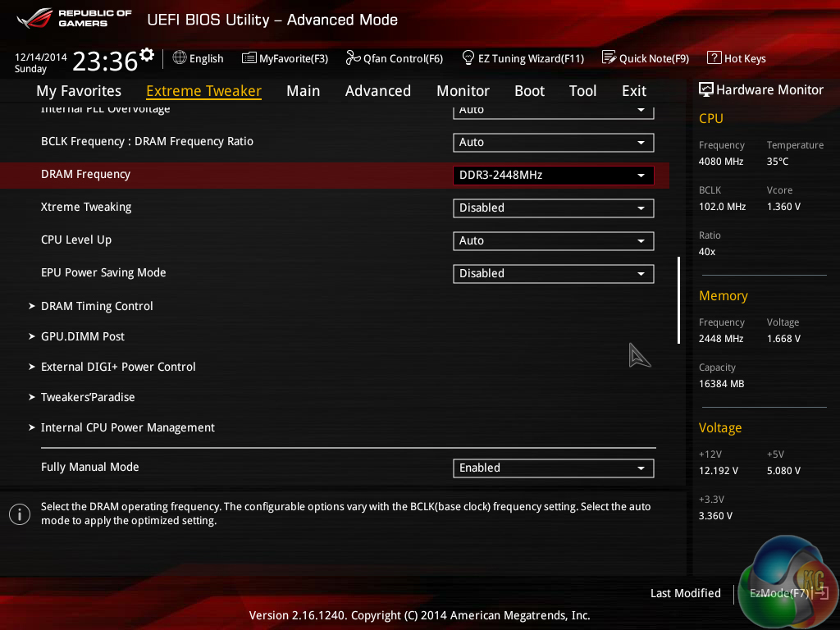The image size is (840, 630).
Task: Open EPU Power Saving Mode dropdown
Action: point(554,274)
